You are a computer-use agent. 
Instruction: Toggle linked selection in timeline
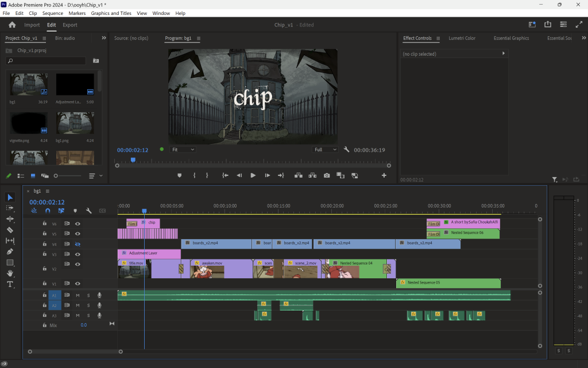pos(61,210)
